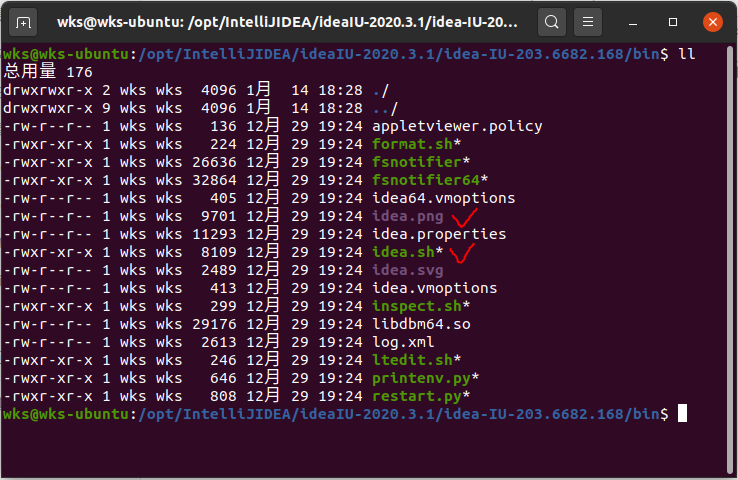
Task: Click file size 11293
Action: click(214, 234)
